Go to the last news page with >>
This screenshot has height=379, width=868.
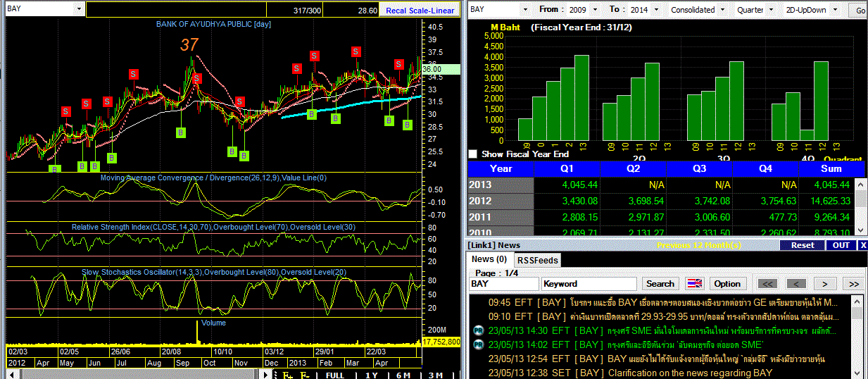(x=853, y=284)
